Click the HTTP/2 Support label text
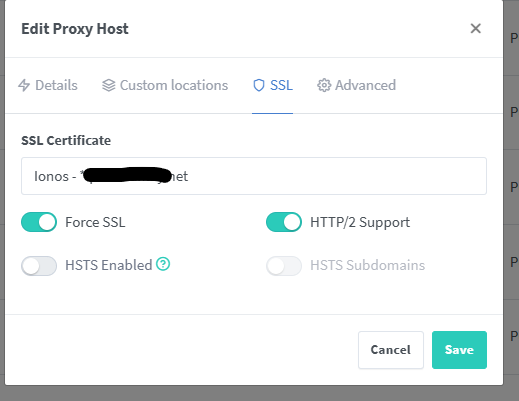 pos(360,222)
